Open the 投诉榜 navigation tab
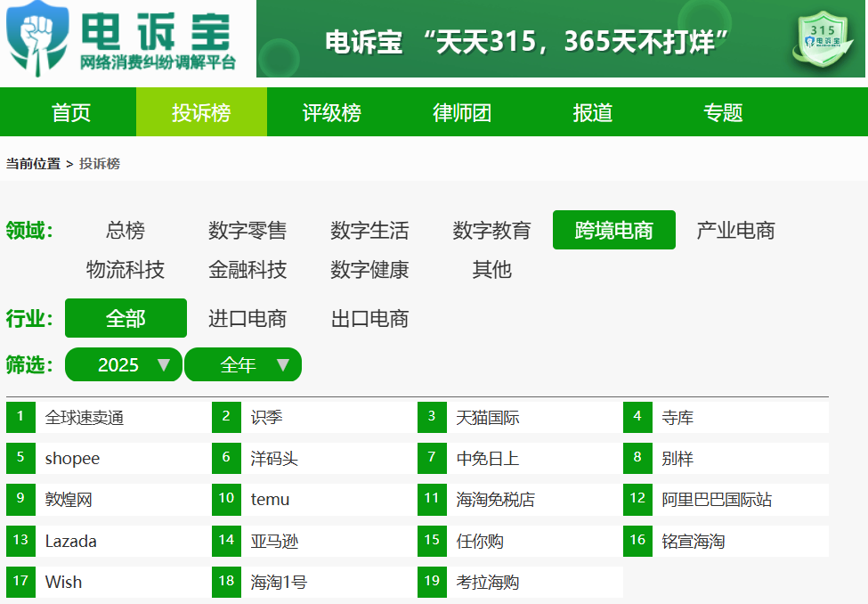 tap(201, 112)
